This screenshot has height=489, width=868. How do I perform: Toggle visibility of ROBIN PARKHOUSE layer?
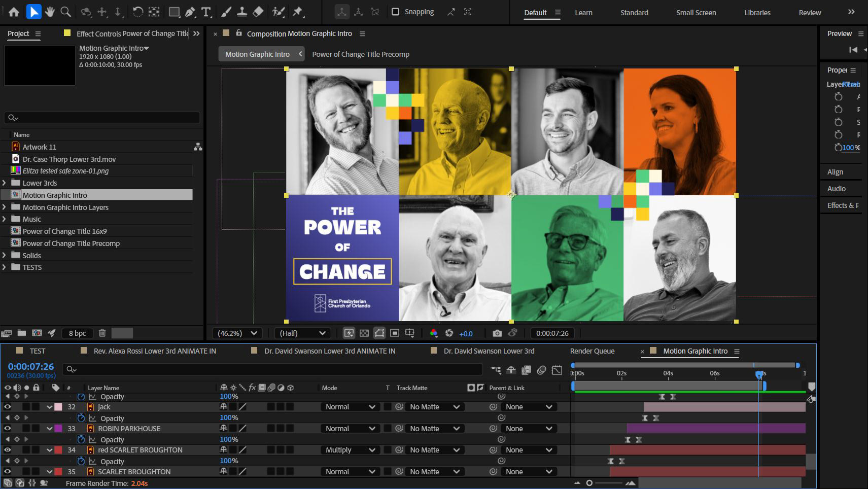(8, 429)
